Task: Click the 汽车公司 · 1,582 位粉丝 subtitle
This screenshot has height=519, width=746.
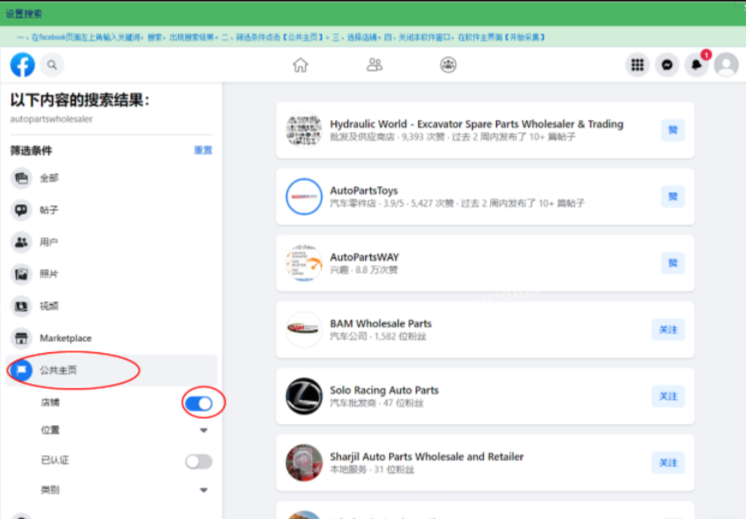Action: (378, 337)
